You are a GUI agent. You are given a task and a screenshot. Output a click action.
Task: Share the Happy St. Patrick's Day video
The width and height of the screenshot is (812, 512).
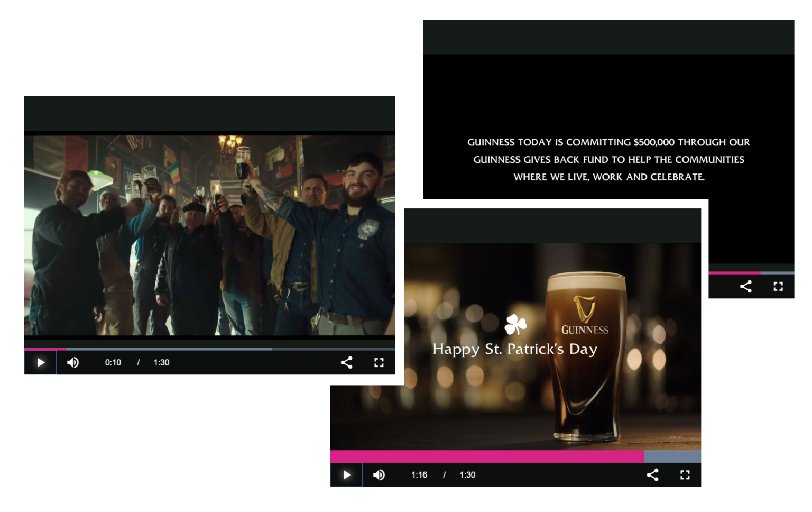coord(652,475)
